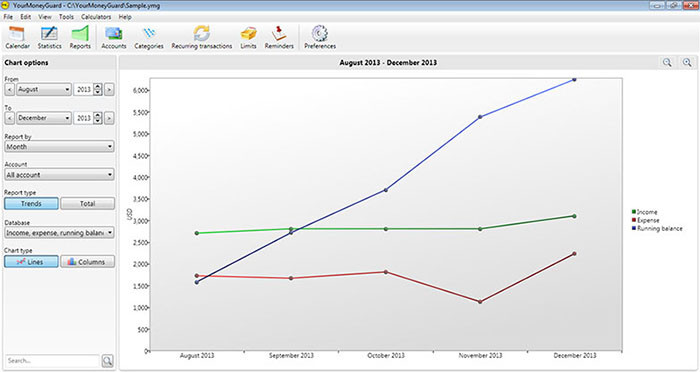This screenshot has width=700, height=372.
Task: Click Running balance point for December 2013
Action: (574, 79)
